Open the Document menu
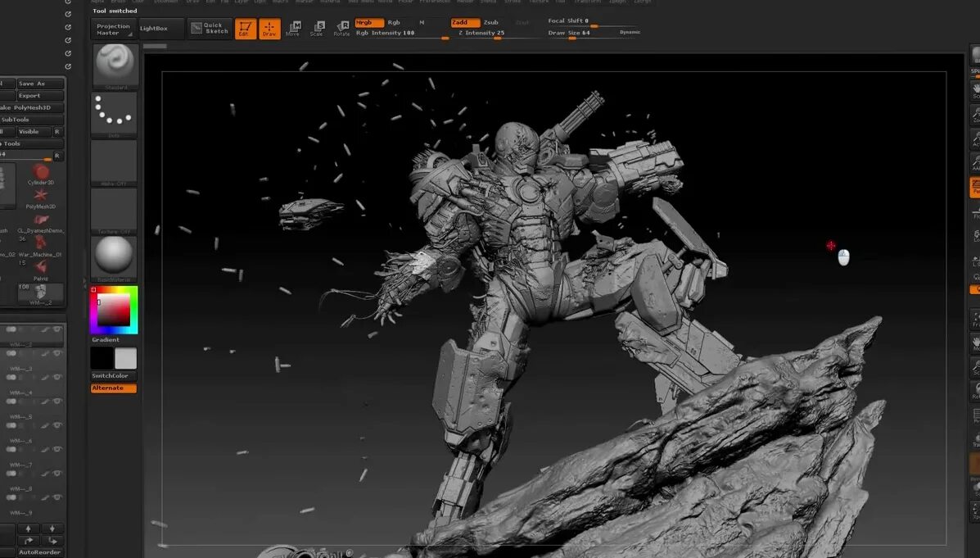This screenshot has height=558, width=980. pos(166,2)
